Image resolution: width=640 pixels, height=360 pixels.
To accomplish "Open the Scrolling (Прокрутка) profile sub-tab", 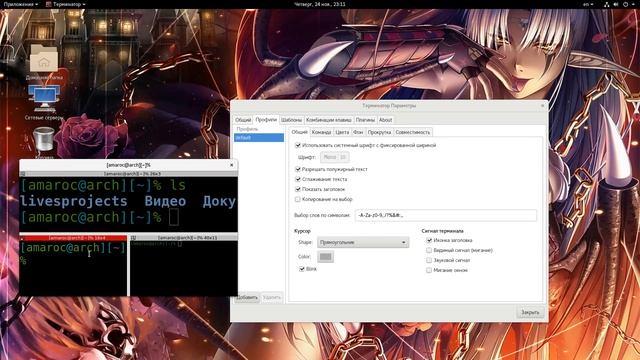I will (x=379, y=132).
